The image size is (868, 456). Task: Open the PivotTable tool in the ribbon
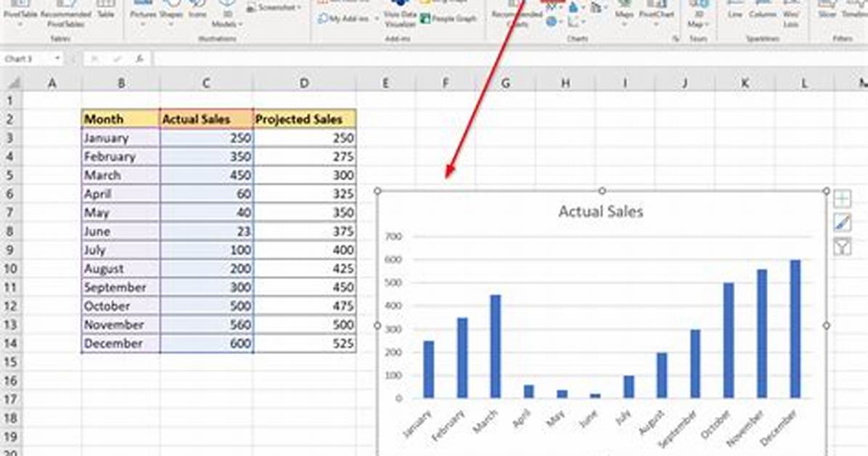point(20,12)
